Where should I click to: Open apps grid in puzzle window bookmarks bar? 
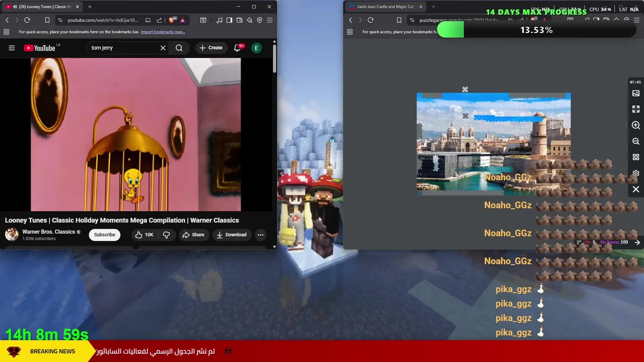pyautogui.click(x=350, y=32)
